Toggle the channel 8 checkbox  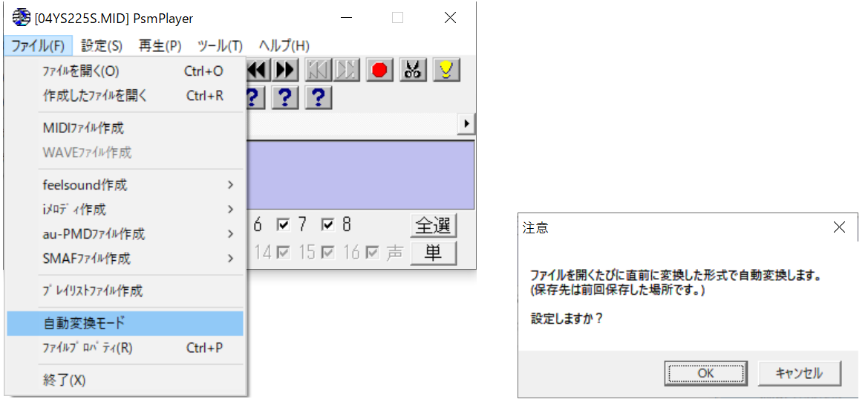point(327,225)
